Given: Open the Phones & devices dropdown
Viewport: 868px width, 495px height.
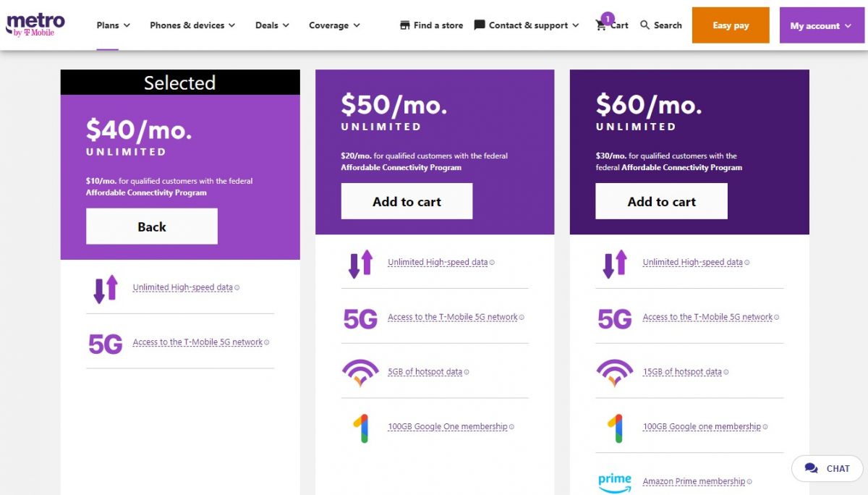Looking at the screenshot, I should point(192,25).
